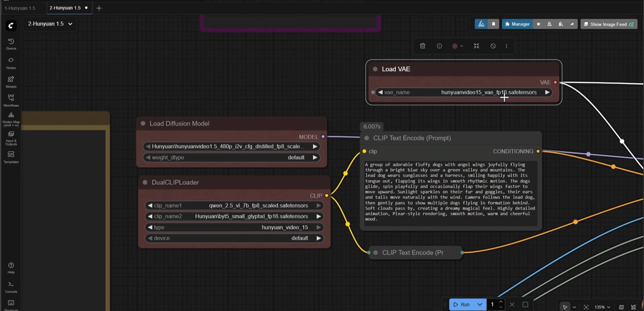Collapse the DualCLIPLoader node via its dot
644x311 pixels.
pyautogui.click(x=145, y=182)
